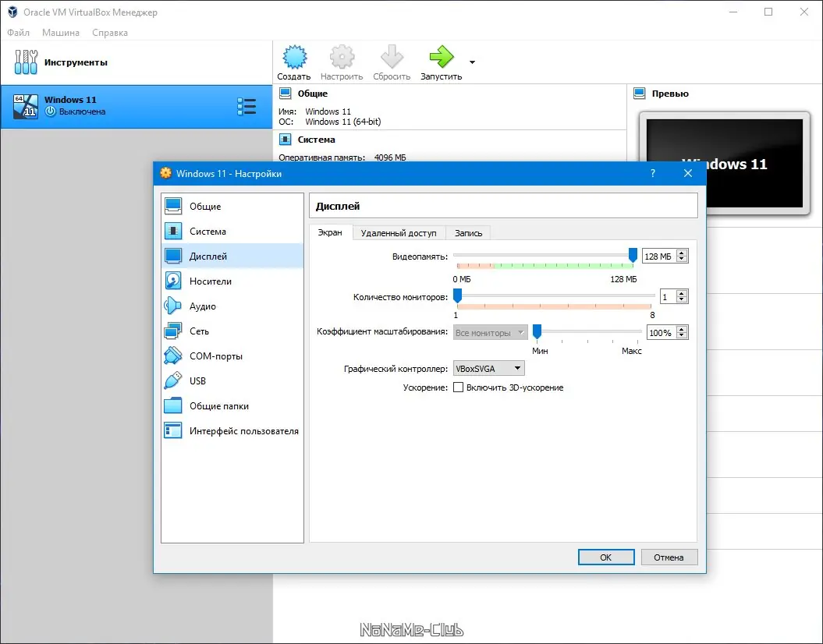This screenshot has height=644, width=823.
Task: Open the Графический контроллер VBoxSVGA dropdown
Action: point(488,368)
